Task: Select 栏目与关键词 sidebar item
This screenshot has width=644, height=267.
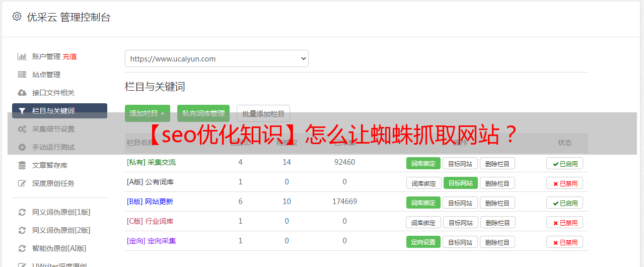Action: pos(59,111)
